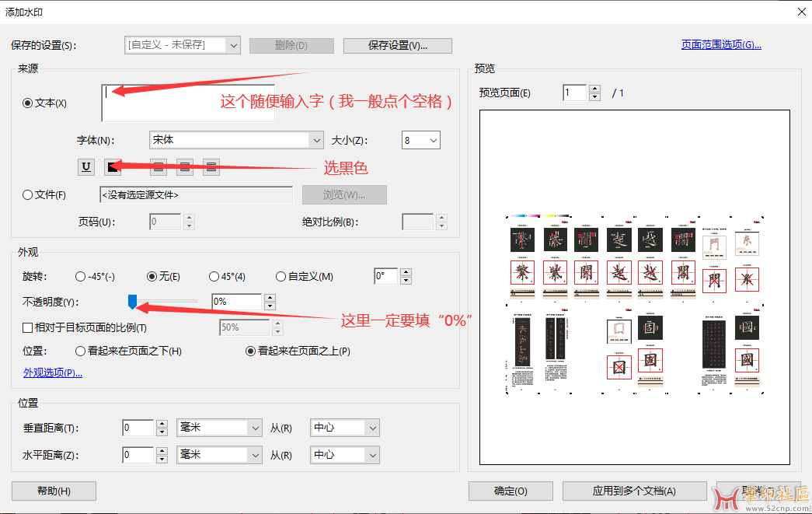Select center text alignment icon
Image resolution: width=812 pixels, height=514 pixels.
pyautogui.click(x=185, y=166)
